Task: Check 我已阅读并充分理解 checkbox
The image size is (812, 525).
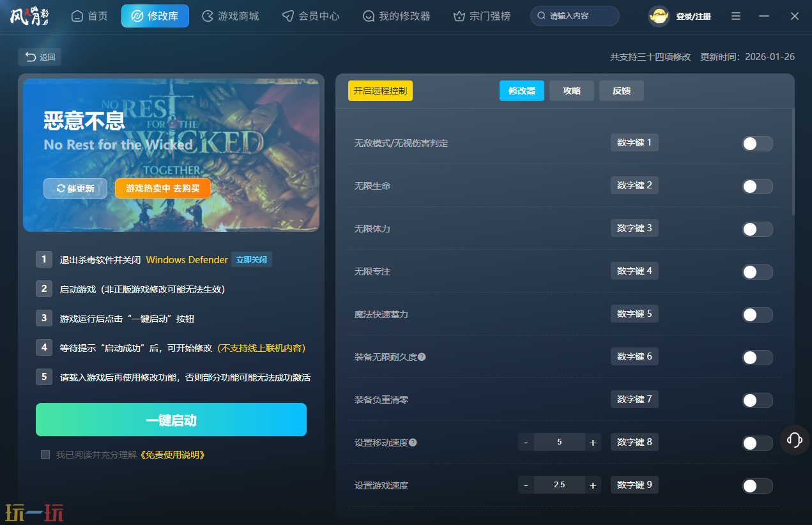Action: point(45,455)
